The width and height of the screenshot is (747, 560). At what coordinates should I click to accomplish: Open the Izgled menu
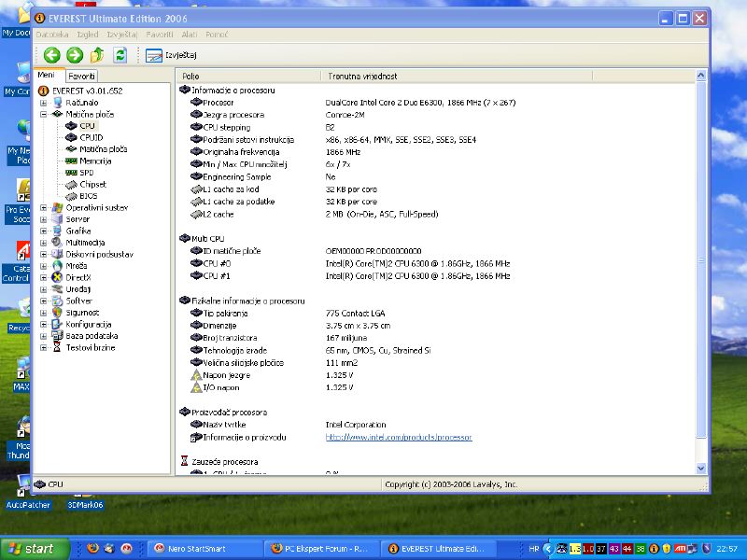click(x=88, y=35)
